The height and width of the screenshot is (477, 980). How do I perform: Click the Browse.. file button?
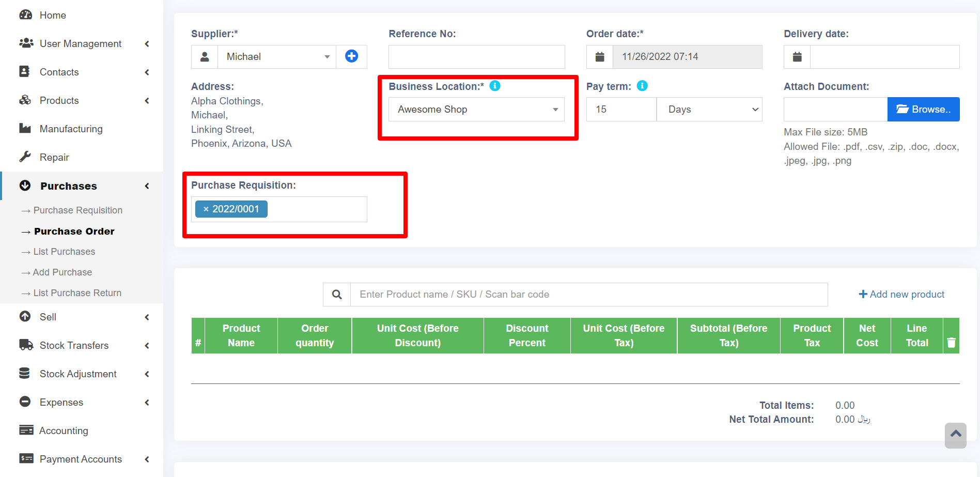pyautogui.click(x=923, y=110)
